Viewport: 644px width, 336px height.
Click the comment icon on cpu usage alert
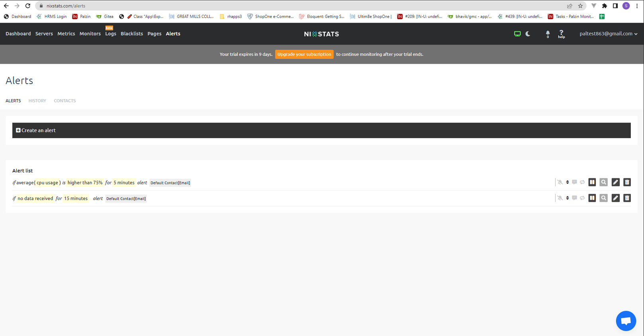click(574, 182)
